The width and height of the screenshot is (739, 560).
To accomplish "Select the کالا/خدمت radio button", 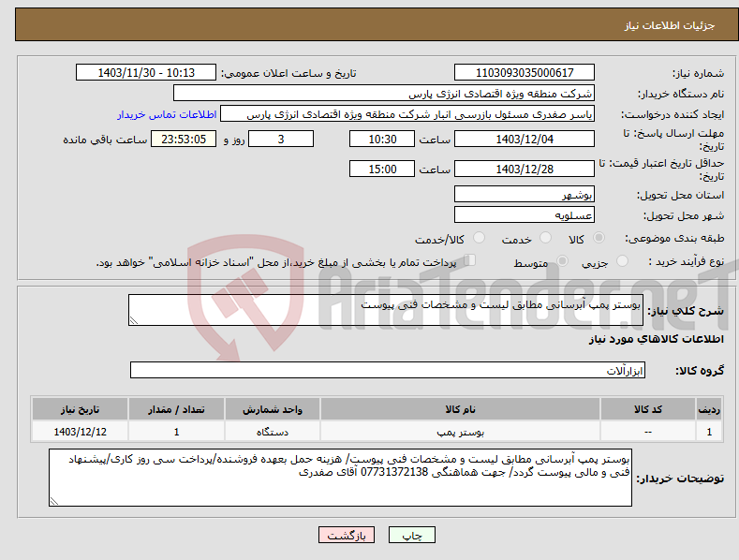I will (x=479, y=238).
